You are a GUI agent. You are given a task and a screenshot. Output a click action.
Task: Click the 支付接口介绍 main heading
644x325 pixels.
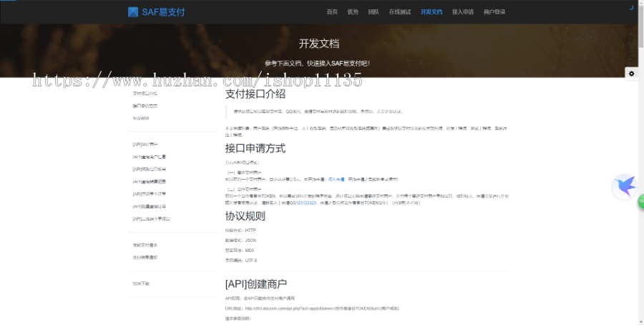click(x=255, y=94)
